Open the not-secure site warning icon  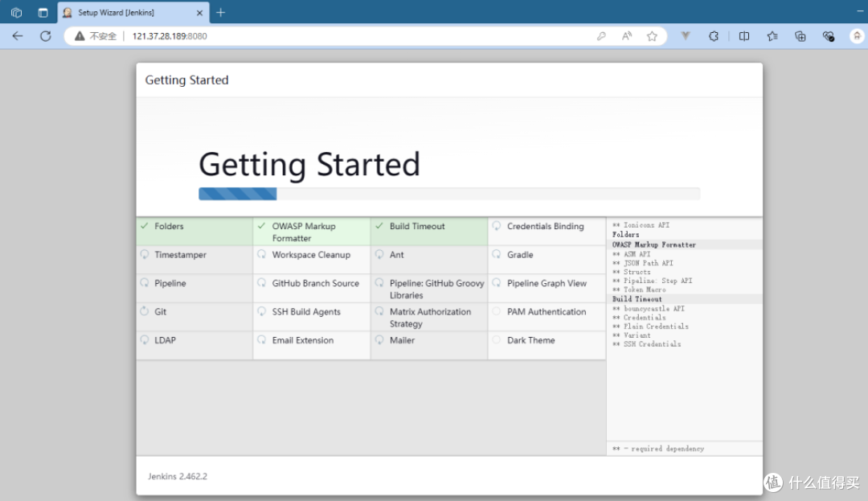coord(80,36)
